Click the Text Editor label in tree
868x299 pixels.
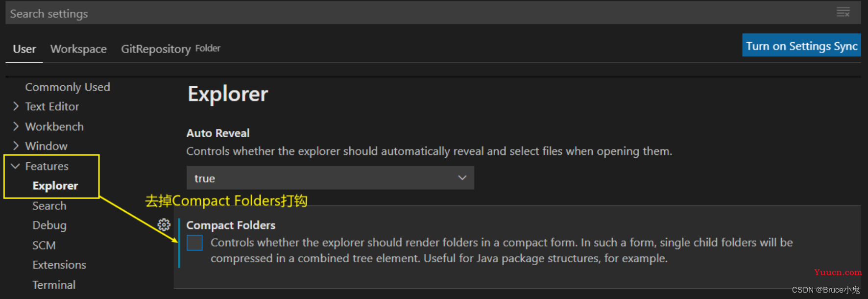pos(52,106)
